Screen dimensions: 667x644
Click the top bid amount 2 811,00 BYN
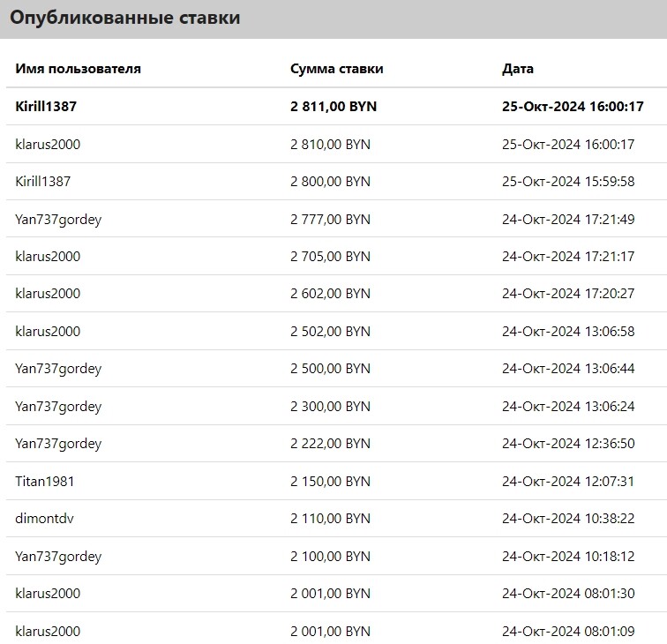tap(333, 106)
